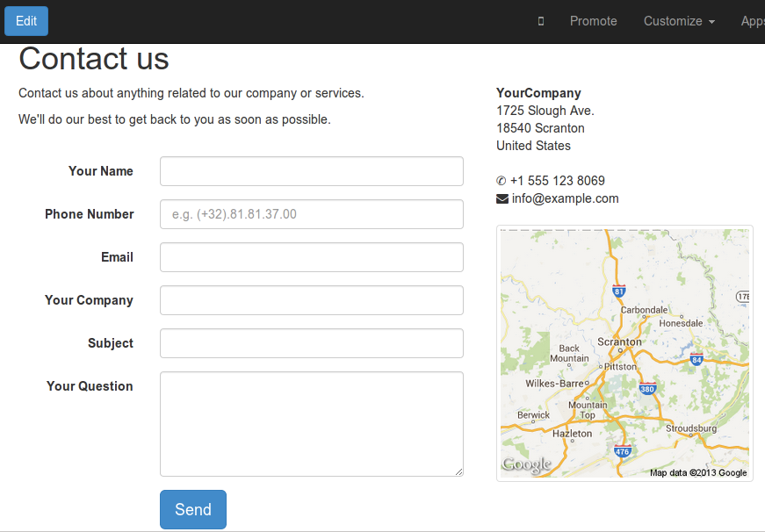Select the Email input field

pyautogui.click(x=312, y=257)
